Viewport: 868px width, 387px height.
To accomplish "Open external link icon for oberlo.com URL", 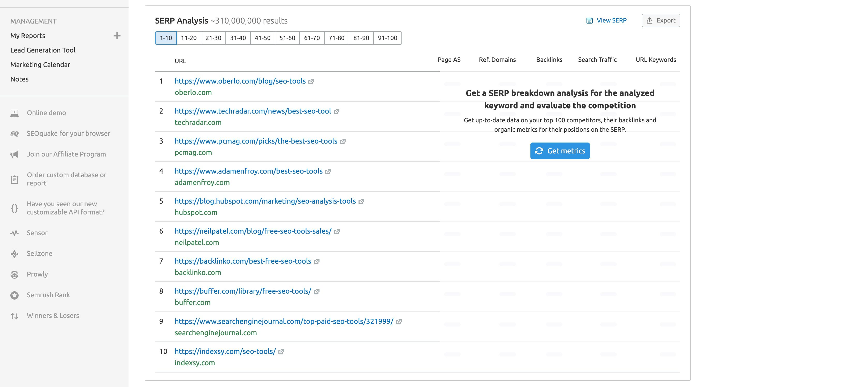I will [311, 81].
